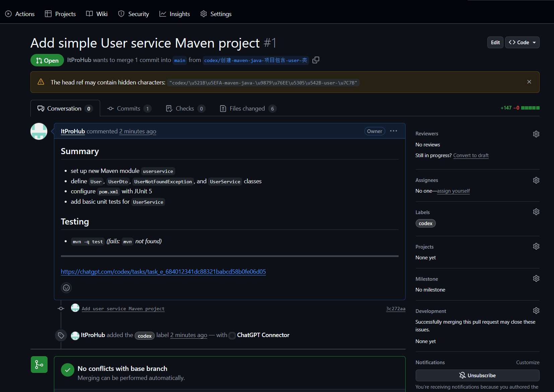
Task: Copy the head branch name
Action: (316, 60)
